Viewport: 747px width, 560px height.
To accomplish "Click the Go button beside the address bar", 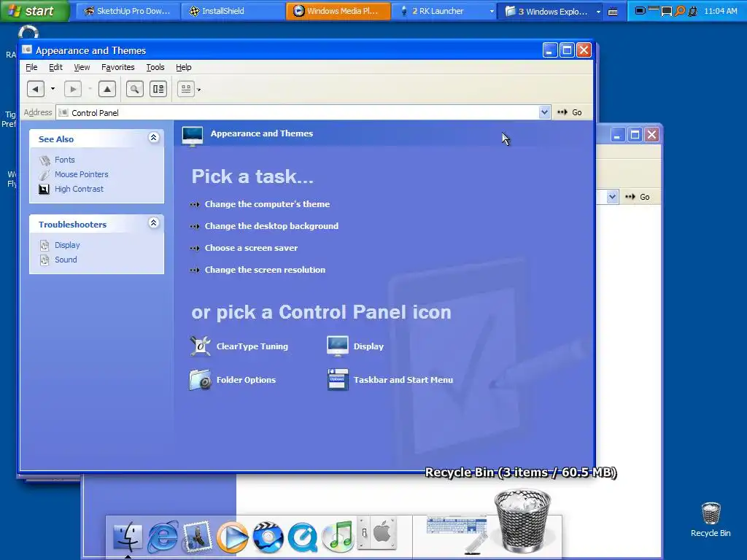I will (x=570, y=112).
